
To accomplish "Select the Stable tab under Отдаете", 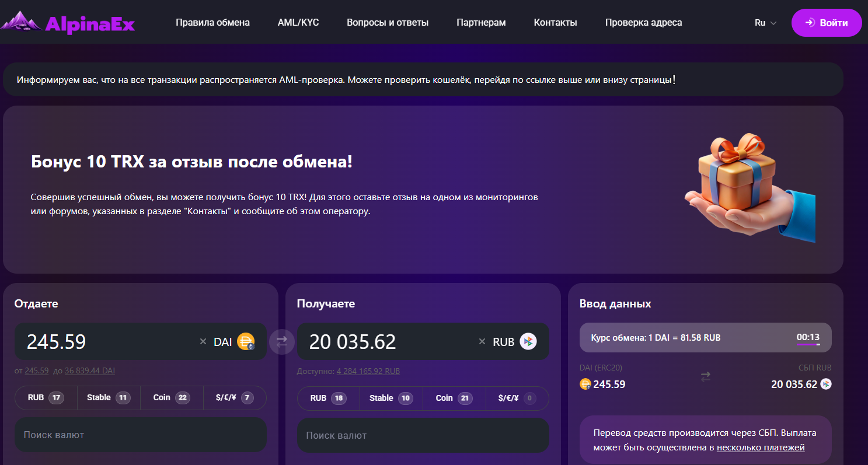I will (x=108, y=398).
